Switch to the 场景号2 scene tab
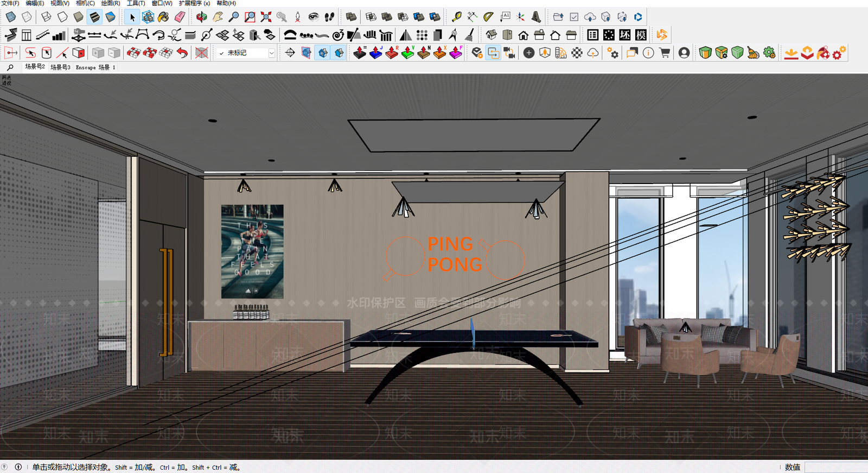Screen dimensions: 868x473 coord(35,67)
